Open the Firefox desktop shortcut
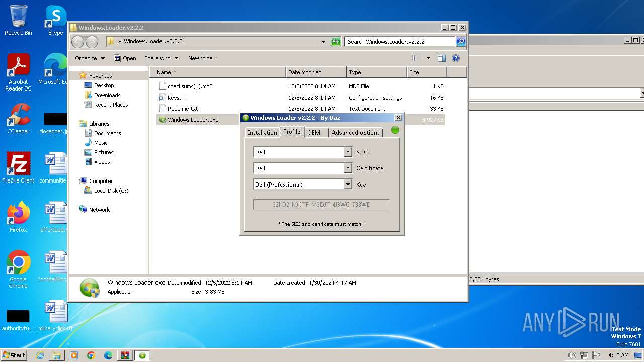 18,217
